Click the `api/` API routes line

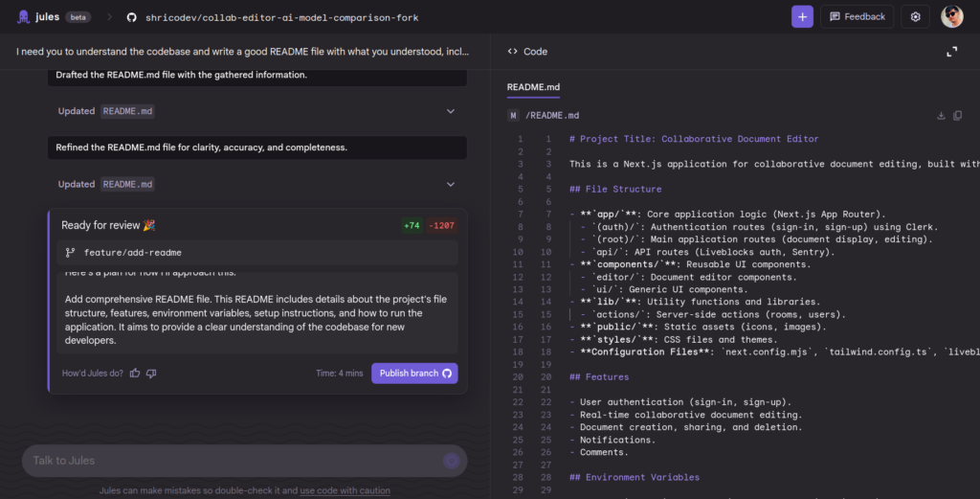pyautogui.click(x=707, y=252)
